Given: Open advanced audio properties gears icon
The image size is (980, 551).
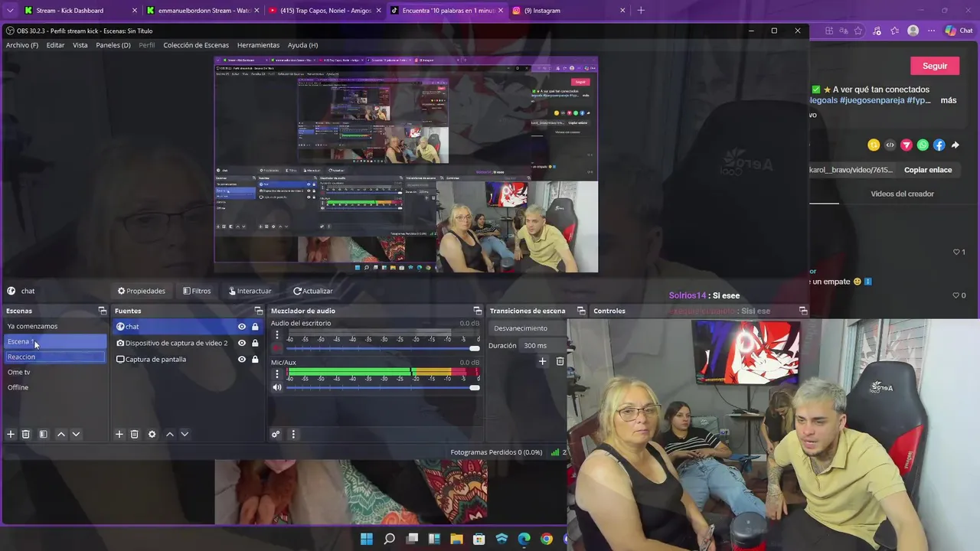Looking at the screenshot, I should (x=276, y=434).
